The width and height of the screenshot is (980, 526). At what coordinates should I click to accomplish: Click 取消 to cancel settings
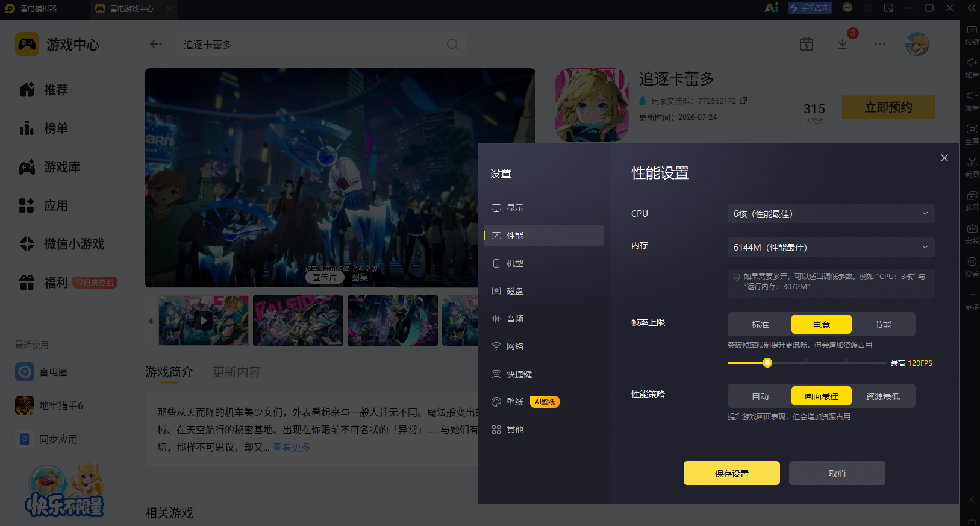coord(837,473)
